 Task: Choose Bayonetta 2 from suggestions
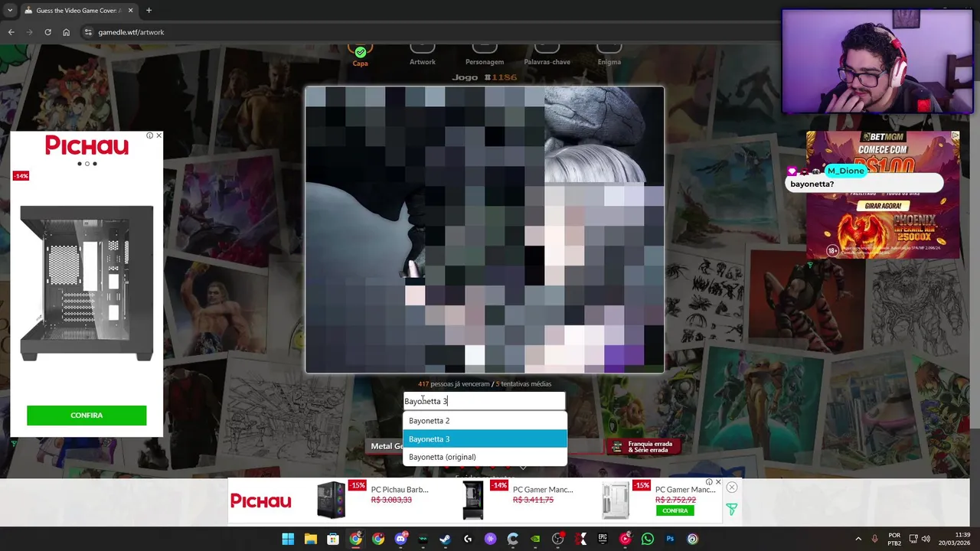coord(485,421)
